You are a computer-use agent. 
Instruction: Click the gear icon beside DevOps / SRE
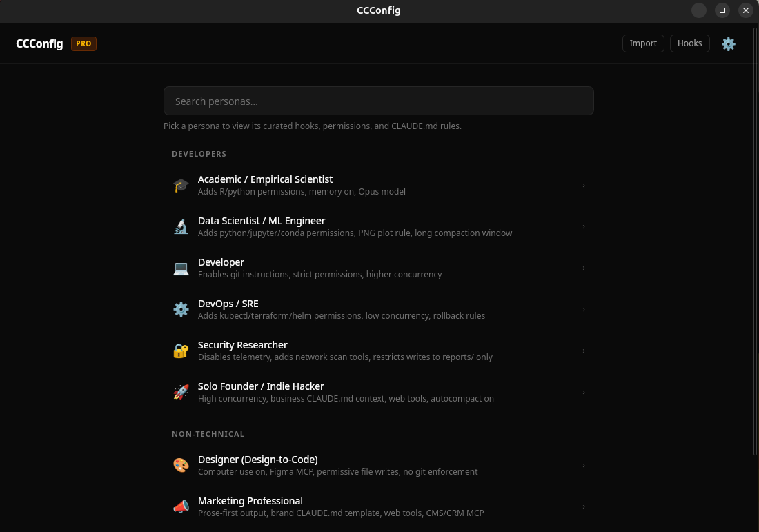pyautogui.click(x=181, y=309)
